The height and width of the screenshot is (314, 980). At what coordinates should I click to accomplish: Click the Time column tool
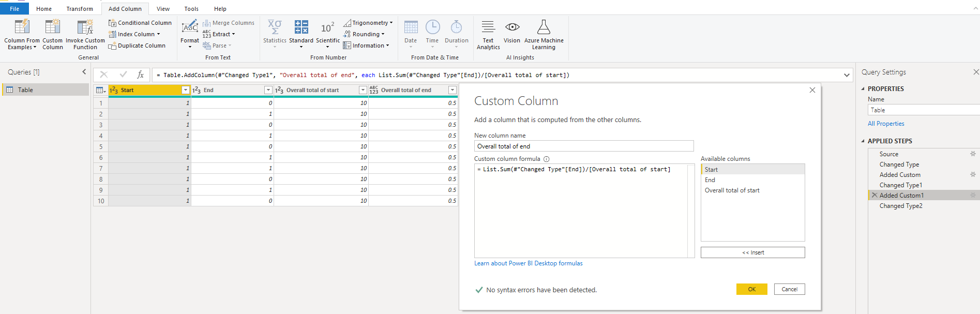point(432,34)
